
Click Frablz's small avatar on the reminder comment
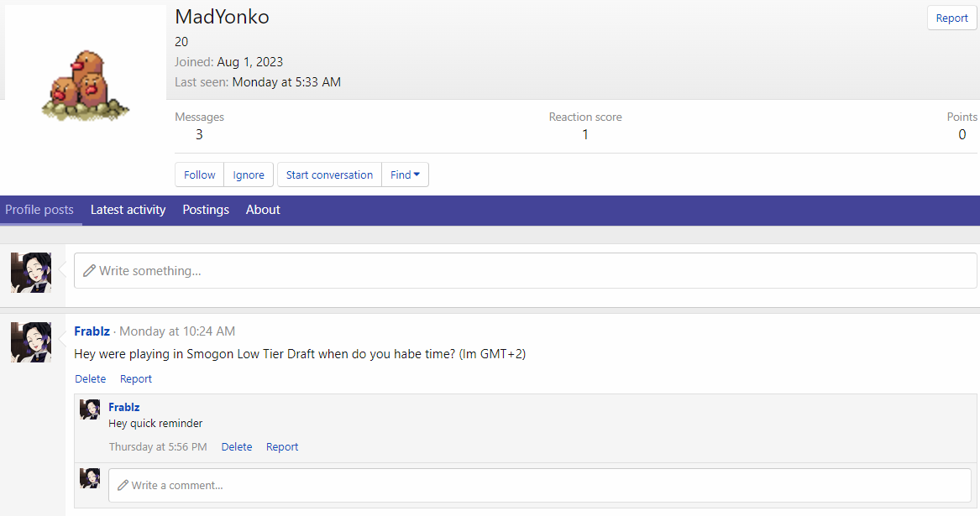(90, 409)
